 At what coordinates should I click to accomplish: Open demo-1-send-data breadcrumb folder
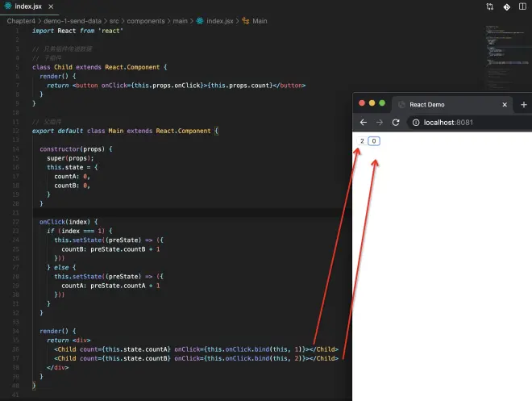73,21
